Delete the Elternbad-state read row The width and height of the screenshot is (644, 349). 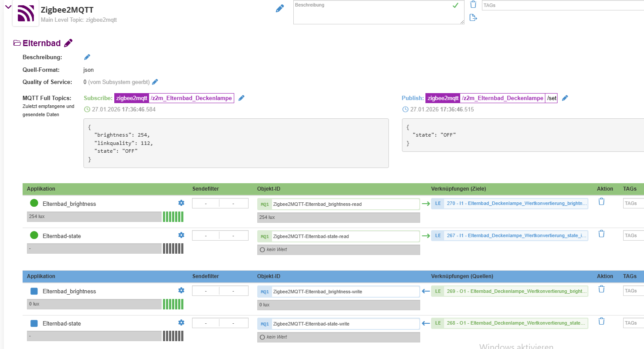tap(601, 234)
